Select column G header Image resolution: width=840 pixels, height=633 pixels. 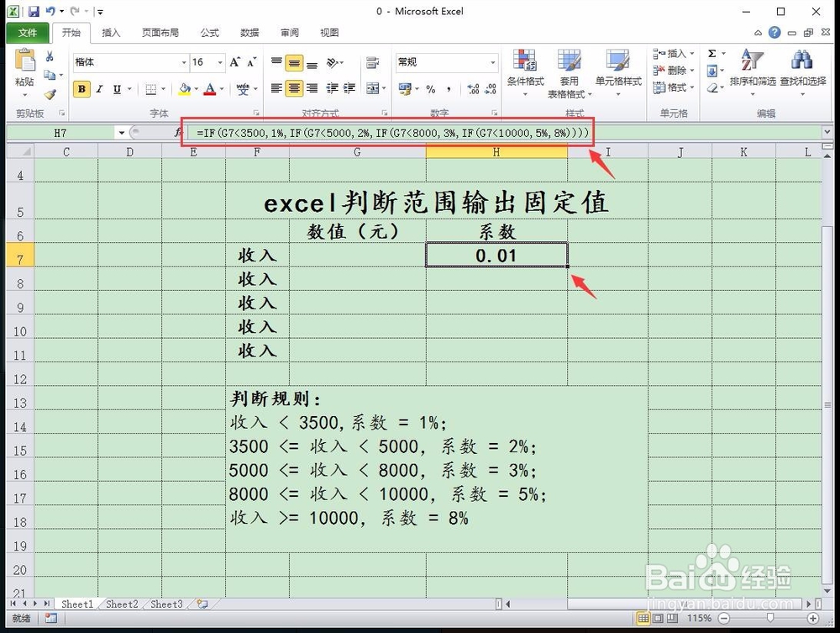point(357,152)
